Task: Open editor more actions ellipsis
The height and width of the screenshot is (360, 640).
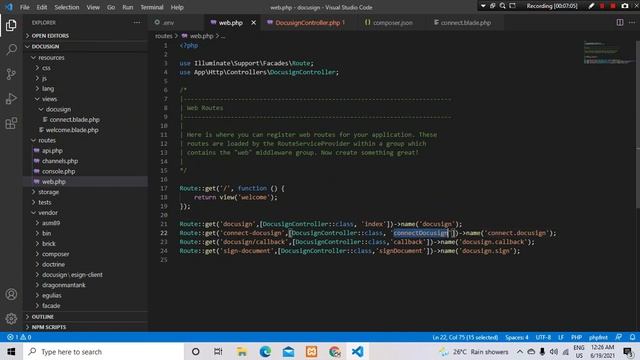Action: pyautogui.click(x=632, y=22)
